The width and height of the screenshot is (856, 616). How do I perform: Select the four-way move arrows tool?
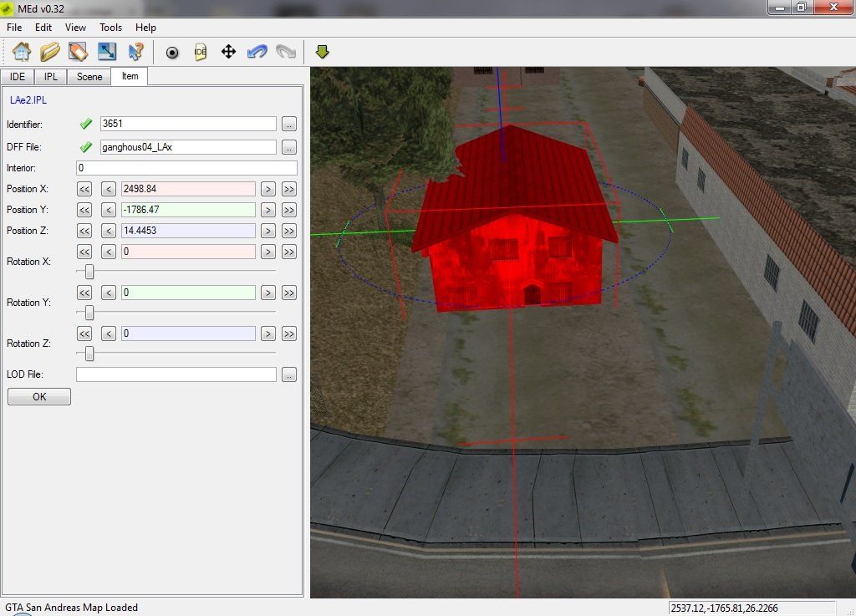click(228, 52)
